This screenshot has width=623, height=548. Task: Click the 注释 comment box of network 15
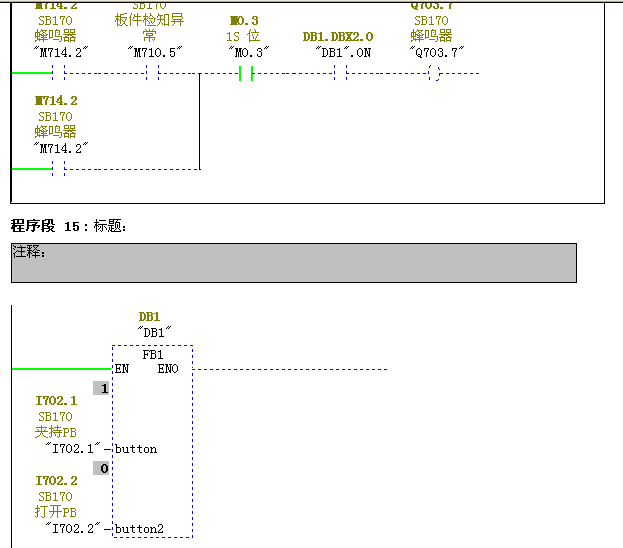pyautogui.click(x=293, y=262)
